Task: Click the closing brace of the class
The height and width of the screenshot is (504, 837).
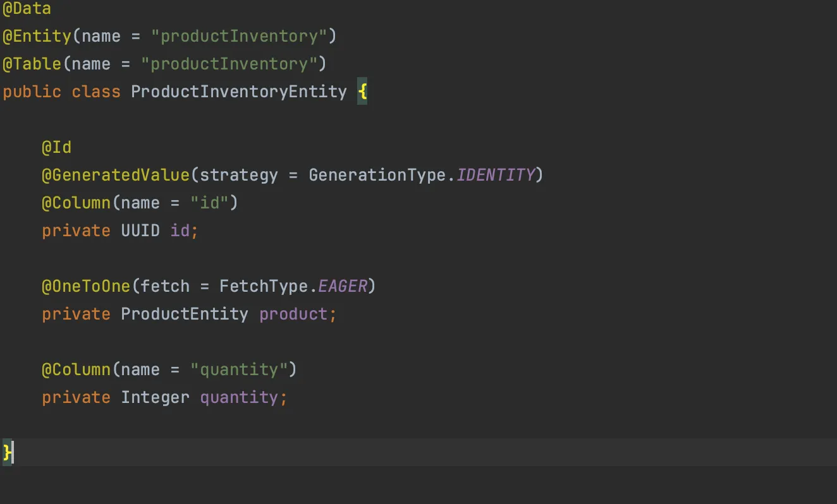Action: click(6, 452)
